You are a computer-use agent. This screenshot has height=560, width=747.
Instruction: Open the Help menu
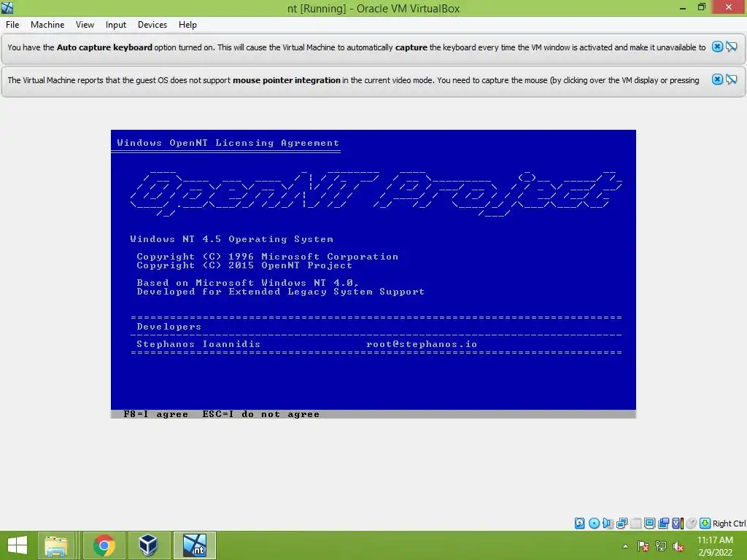187,25
